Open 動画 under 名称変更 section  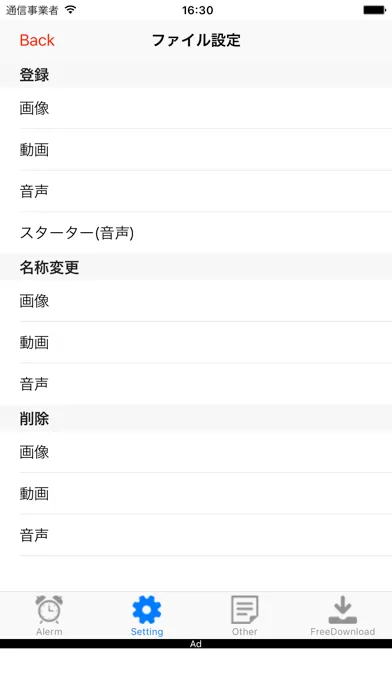196,342
